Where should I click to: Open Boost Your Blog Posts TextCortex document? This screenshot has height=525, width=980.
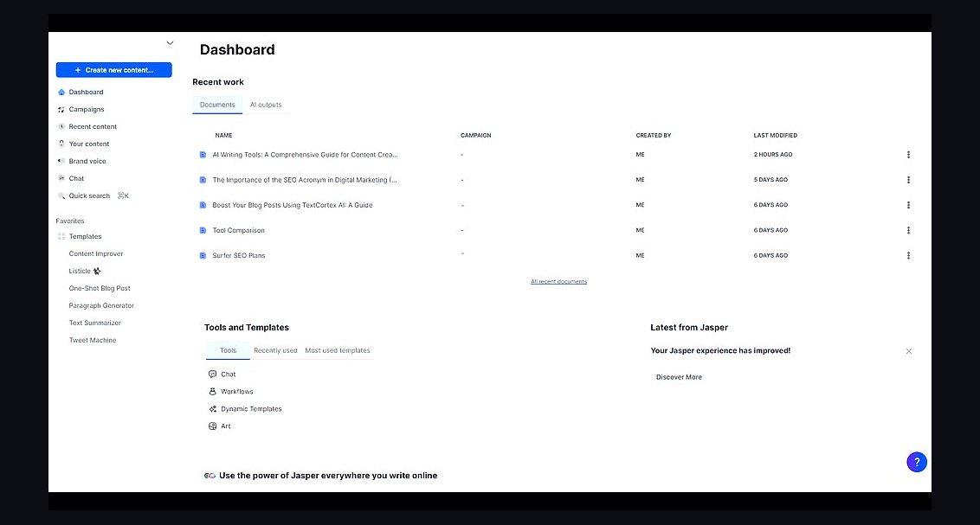coord(293,205)
